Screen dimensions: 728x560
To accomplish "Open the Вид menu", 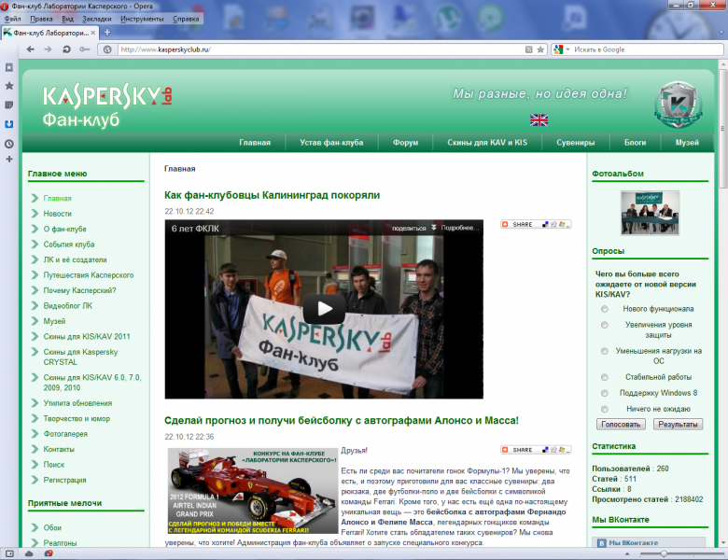I will (67, 19).
